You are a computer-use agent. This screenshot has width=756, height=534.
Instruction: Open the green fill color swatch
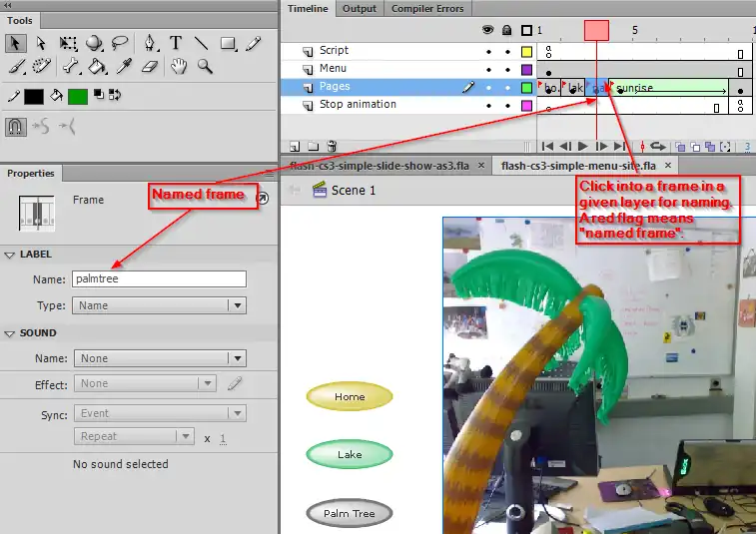click(x=78, y=97)
